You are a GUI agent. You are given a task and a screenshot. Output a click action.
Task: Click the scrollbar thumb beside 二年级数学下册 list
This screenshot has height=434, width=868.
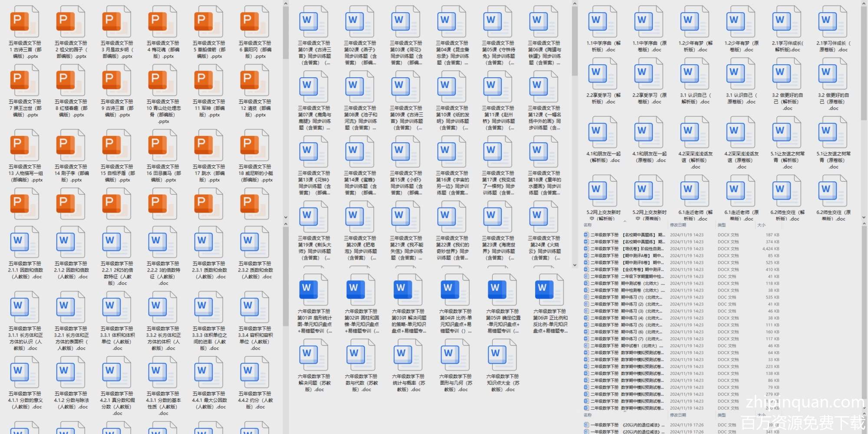864,312
